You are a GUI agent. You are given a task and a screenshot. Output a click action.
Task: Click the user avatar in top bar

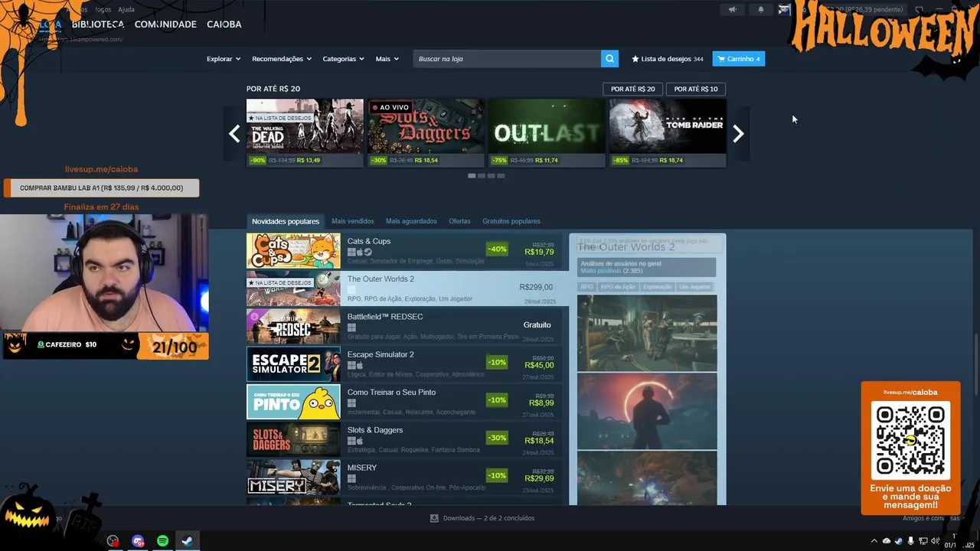(784, 10)
